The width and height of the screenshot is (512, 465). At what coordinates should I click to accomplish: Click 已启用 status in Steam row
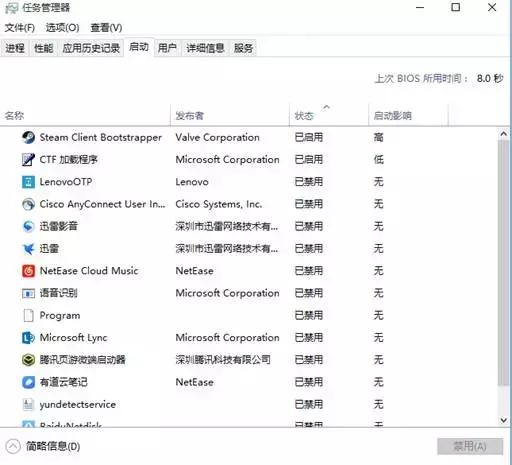[309, 137]
